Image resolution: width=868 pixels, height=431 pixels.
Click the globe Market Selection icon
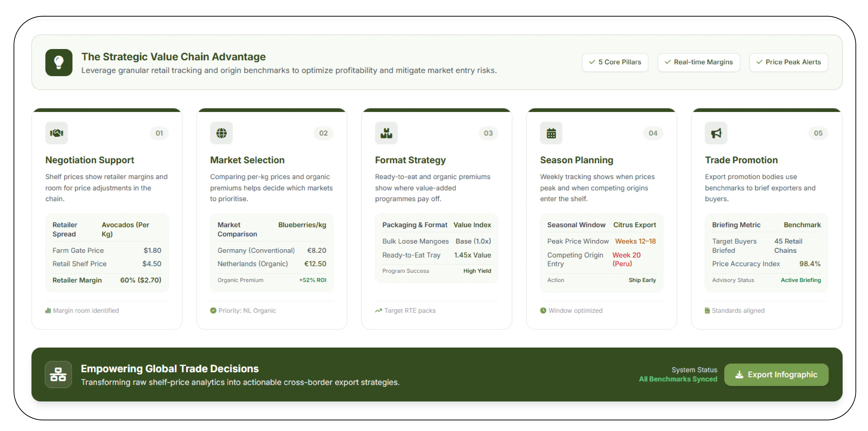tap(221, 133)
